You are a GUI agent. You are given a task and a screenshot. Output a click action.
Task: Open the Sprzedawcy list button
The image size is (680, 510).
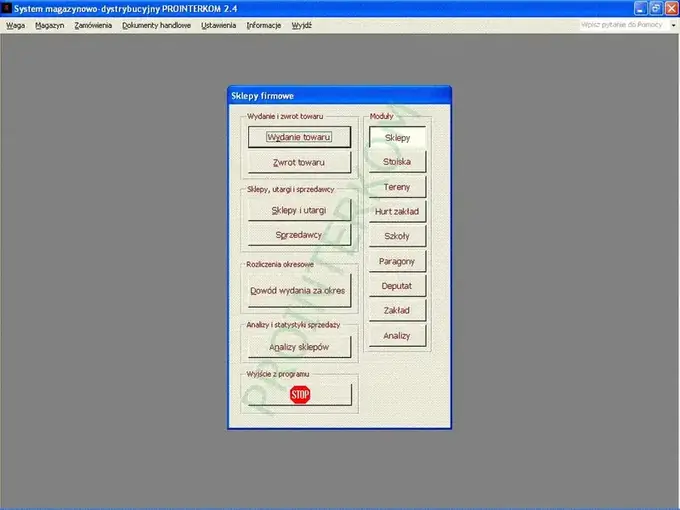(x=299, y=235)
